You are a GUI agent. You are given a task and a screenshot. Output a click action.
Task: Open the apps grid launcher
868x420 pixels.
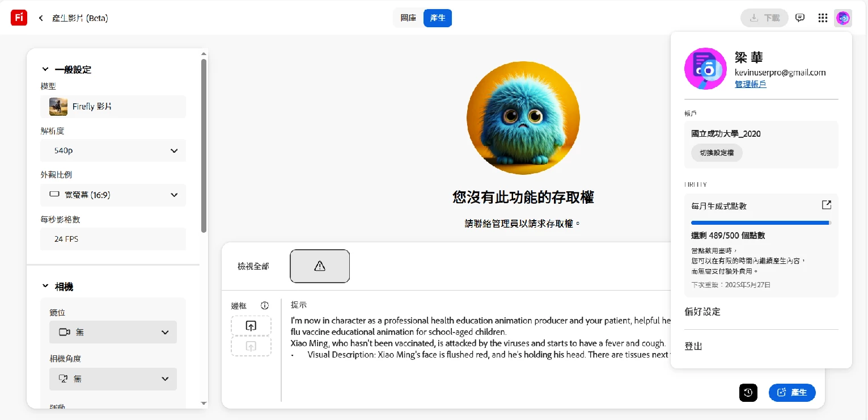(823, 18)
